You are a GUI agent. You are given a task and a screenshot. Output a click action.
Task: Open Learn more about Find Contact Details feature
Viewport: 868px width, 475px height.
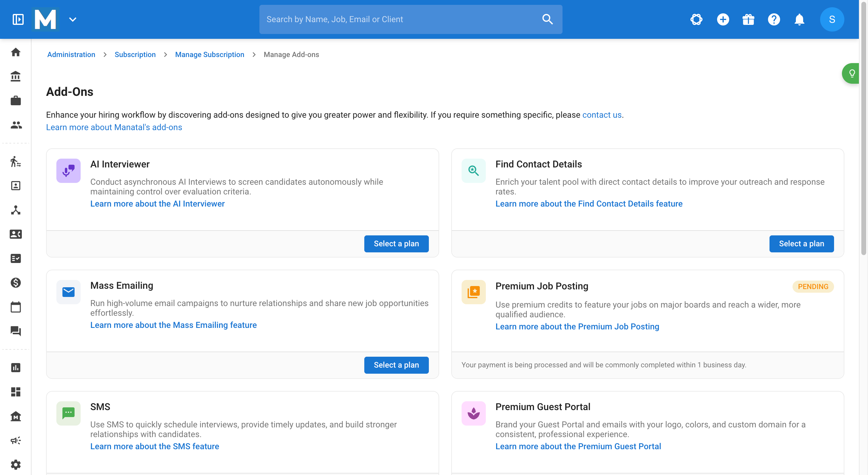(x=589, y=204)
